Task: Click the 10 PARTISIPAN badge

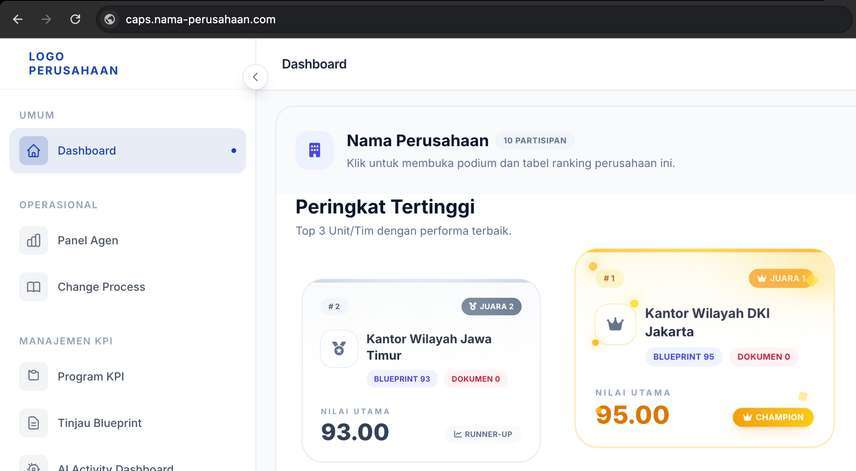Action: [x=535, y=141]
